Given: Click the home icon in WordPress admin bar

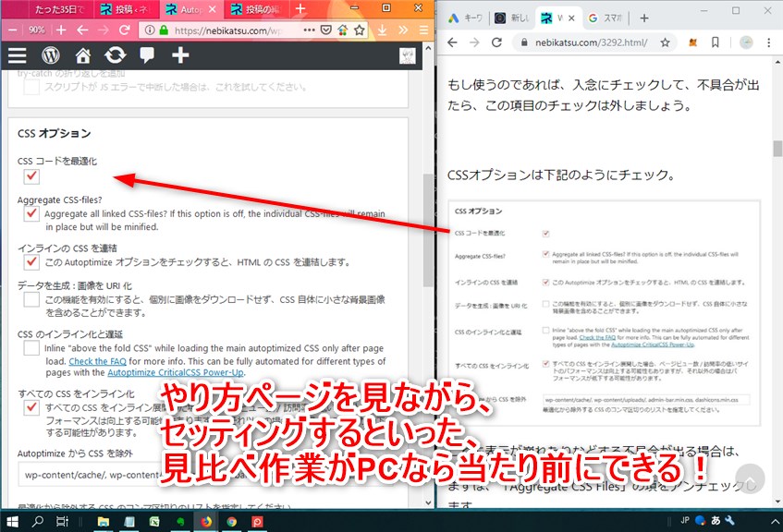Looking at the screenshot, I should (83, 55).
